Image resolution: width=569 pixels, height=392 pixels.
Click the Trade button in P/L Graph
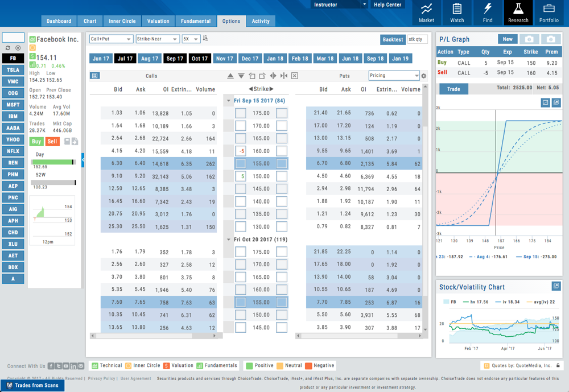click(x=453, y=89)
